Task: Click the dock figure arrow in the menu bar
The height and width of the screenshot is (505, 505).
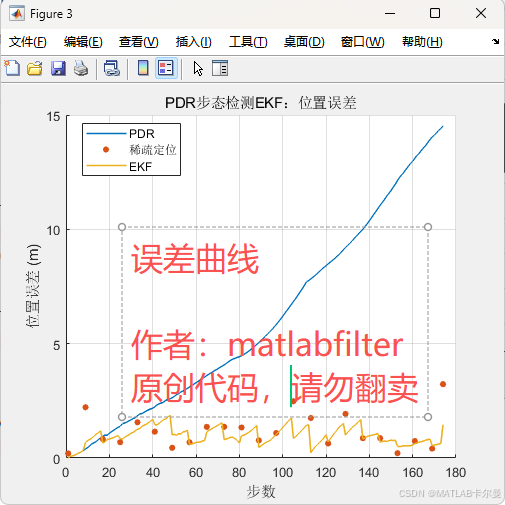Action: click(495, 41)
